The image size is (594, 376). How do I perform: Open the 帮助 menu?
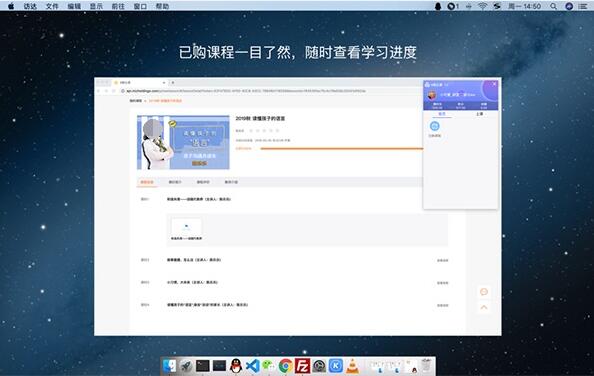pos(162,6)
